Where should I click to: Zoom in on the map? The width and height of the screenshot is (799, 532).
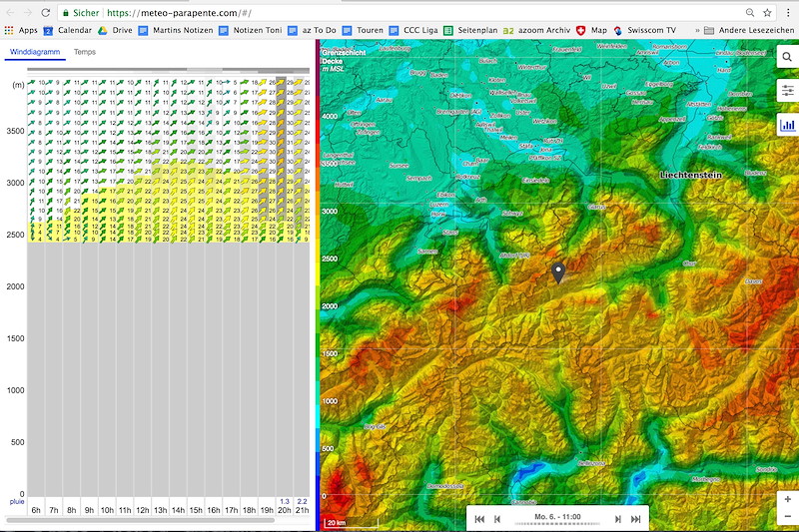787,499
